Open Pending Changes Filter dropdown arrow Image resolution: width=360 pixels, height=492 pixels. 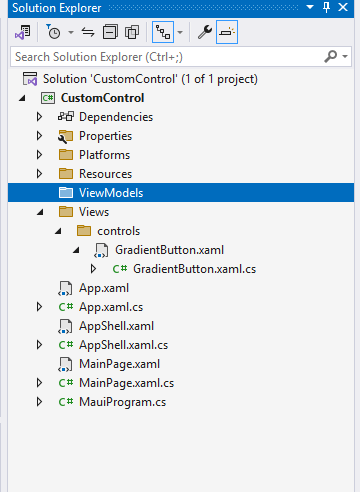71,32
